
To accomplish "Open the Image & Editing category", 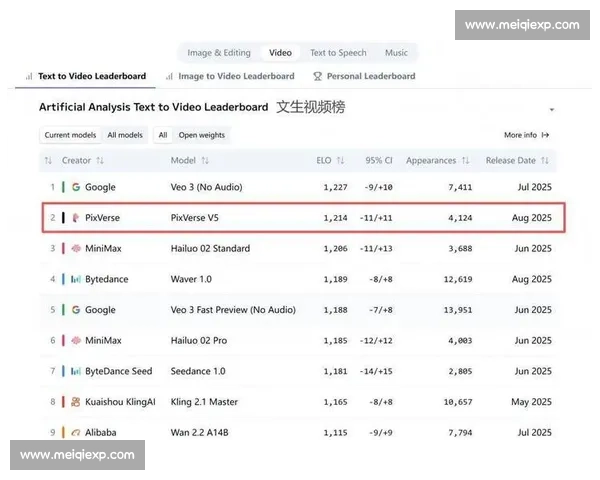I will pos(219,53).
